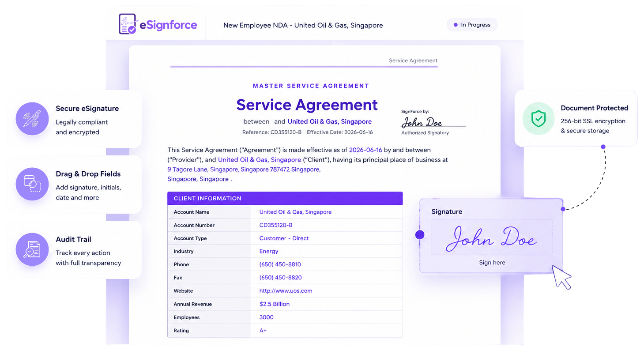Click the A+ rating value
The image size is (644, 362).
(263, 331)
